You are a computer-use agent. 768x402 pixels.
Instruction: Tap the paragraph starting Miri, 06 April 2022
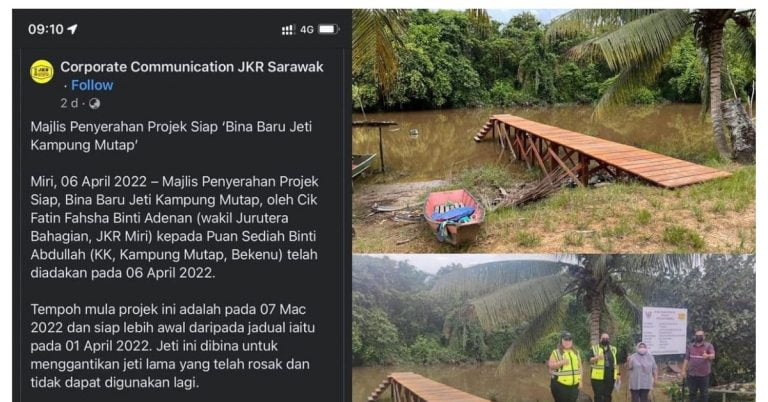point(174,227)
